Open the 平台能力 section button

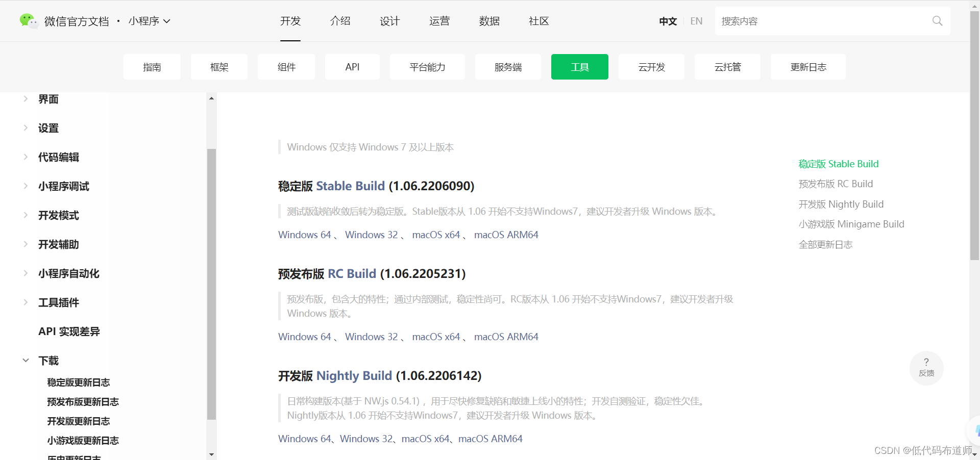coord(427,67)
